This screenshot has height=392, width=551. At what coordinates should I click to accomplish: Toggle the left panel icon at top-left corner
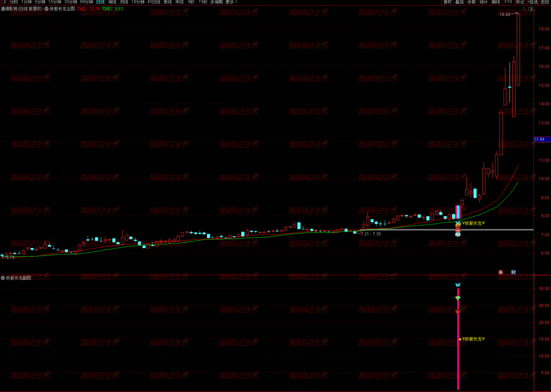pos(4,2)
